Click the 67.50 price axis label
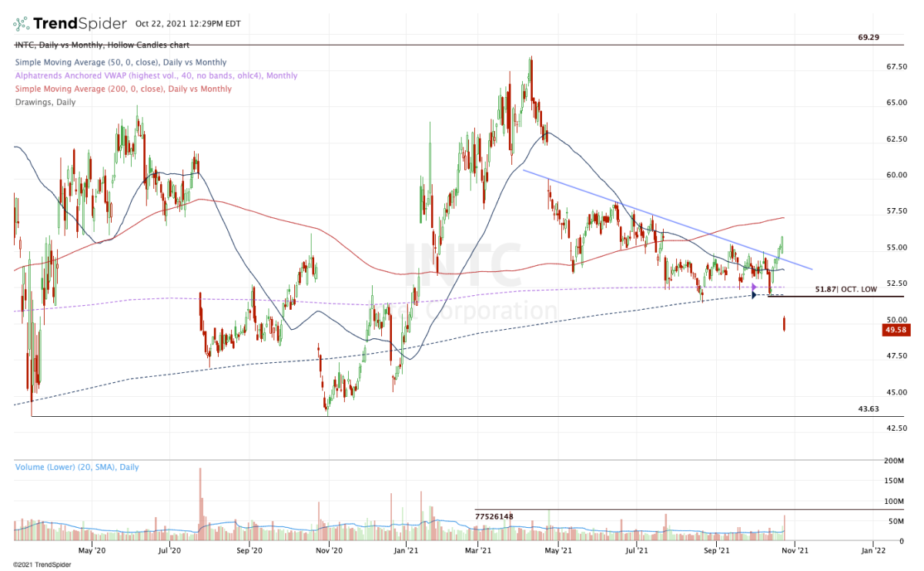The width and height of the screenshot is (924, 571). click(x=898, y=67)
